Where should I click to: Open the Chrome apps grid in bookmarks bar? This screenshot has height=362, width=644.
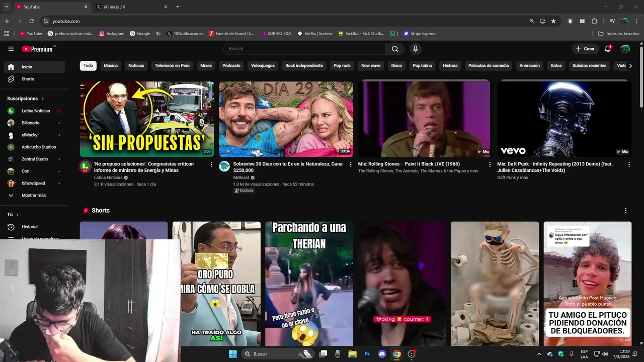tap(7, 34)
